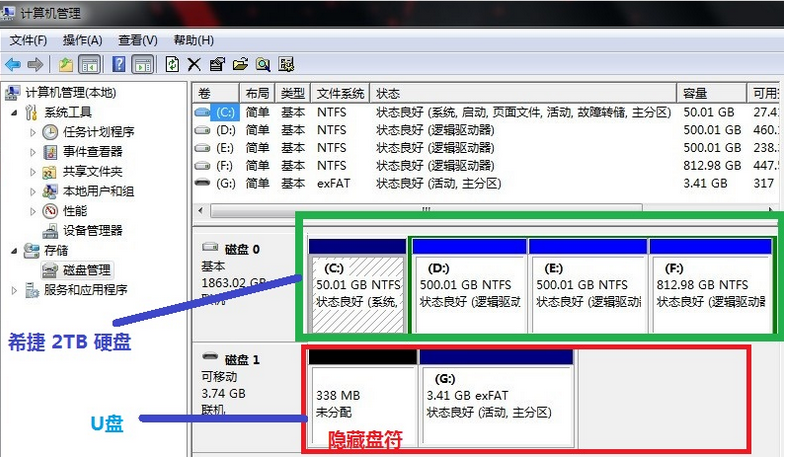Sort by the 类型 column header

coord(293,94)
